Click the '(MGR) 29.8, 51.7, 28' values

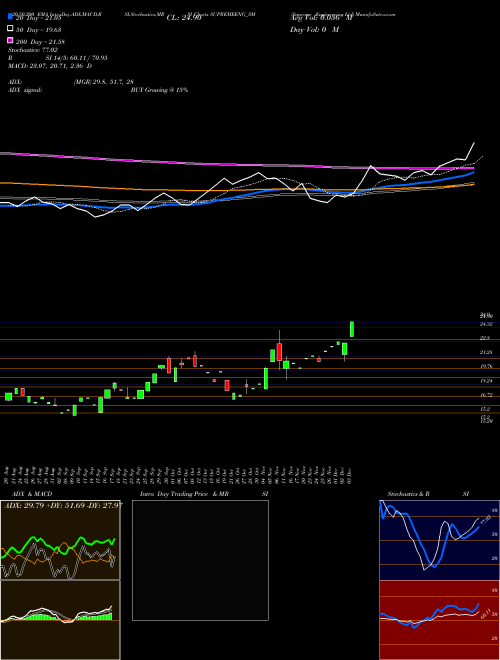(104, 82)
